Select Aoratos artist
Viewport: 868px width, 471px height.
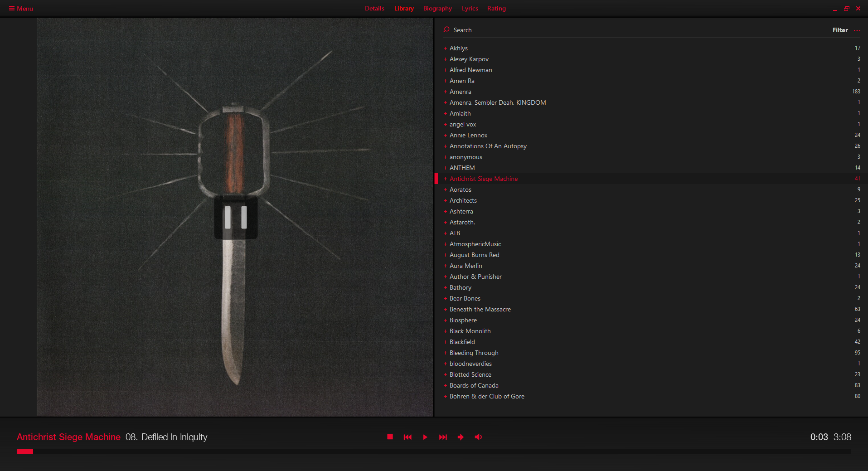pos(460,189)
